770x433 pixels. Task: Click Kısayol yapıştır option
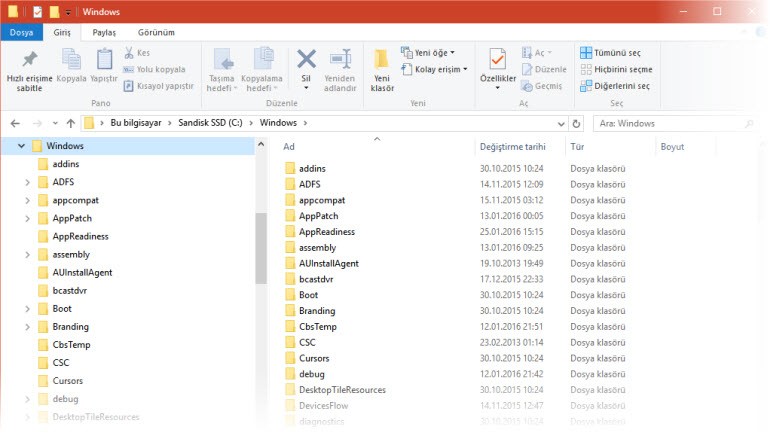click(x=158, y=86)
